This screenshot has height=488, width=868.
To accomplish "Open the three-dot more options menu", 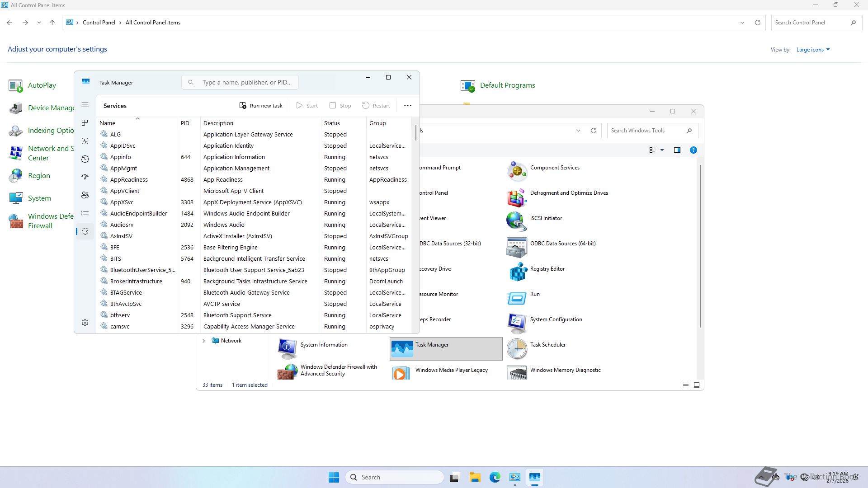I will tap(407, 106).
